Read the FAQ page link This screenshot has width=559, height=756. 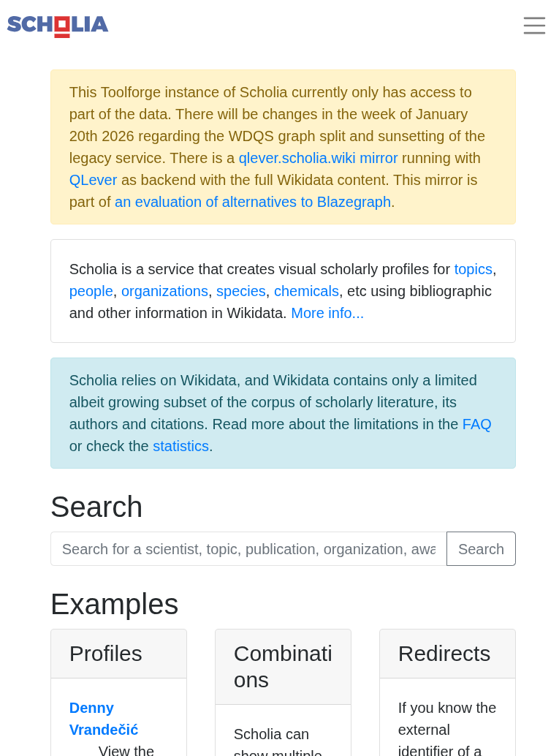coord(476,424)
